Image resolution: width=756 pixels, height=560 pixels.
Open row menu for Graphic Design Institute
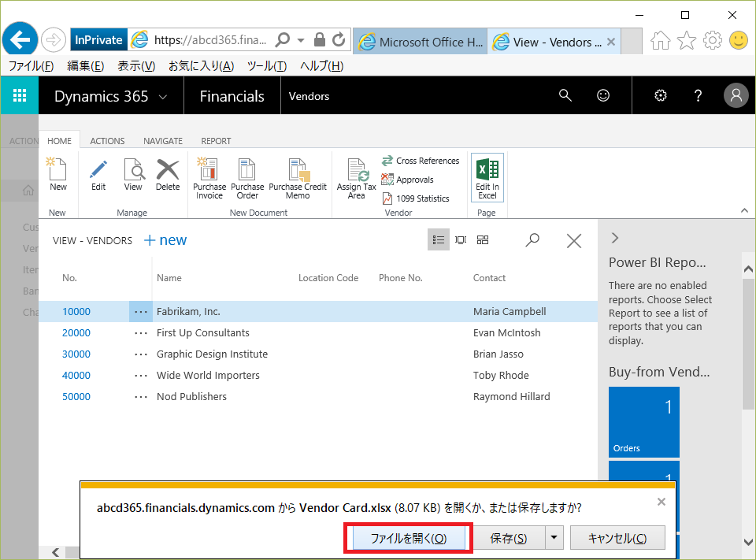click(141, 354)
